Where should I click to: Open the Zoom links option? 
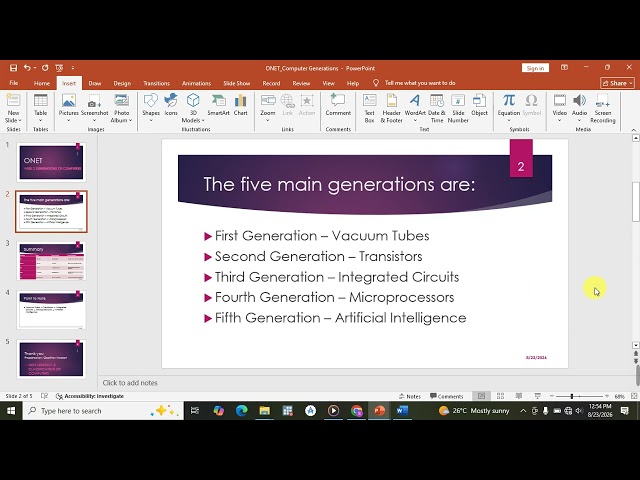pos(268,109)
